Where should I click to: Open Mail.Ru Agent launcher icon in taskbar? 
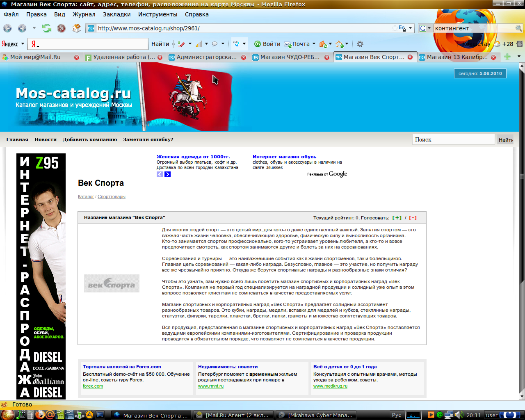pos(50,415)
